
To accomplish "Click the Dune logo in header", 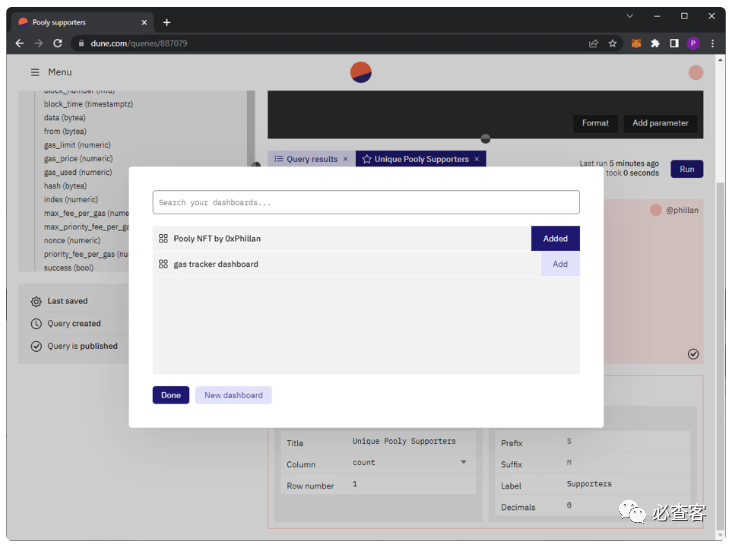I will pos(361,72).
